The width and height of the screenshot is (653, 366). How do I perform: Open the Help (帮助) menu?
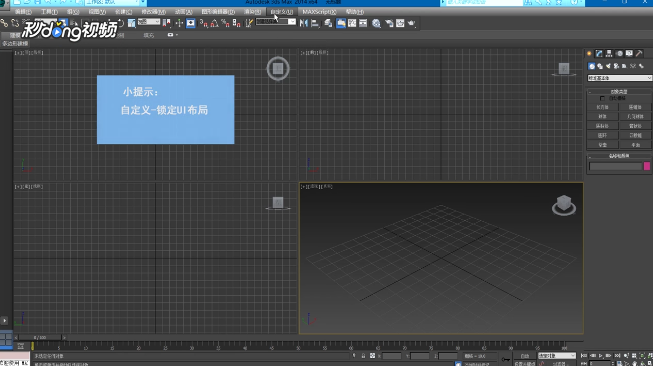[355, 12]
